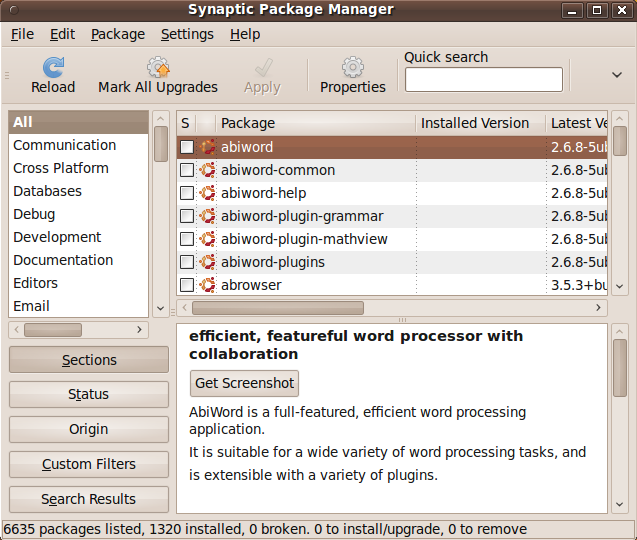Sort by Installed Version column header
The image size is (637, 540).
(x=481, y=123)
